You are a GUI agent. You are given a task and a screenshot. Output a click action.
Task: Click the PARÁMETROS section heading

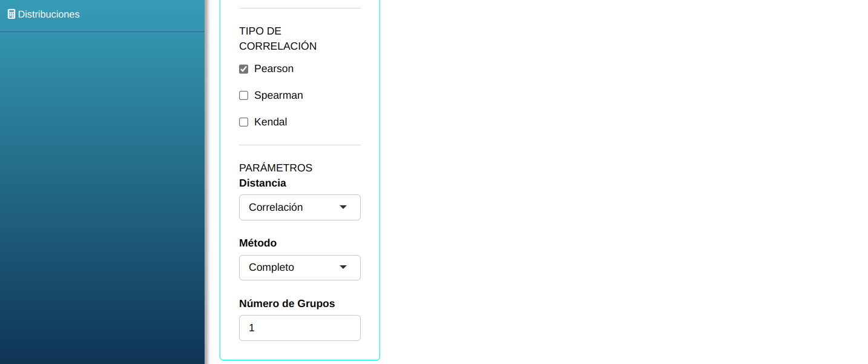(x=275, y=168)
